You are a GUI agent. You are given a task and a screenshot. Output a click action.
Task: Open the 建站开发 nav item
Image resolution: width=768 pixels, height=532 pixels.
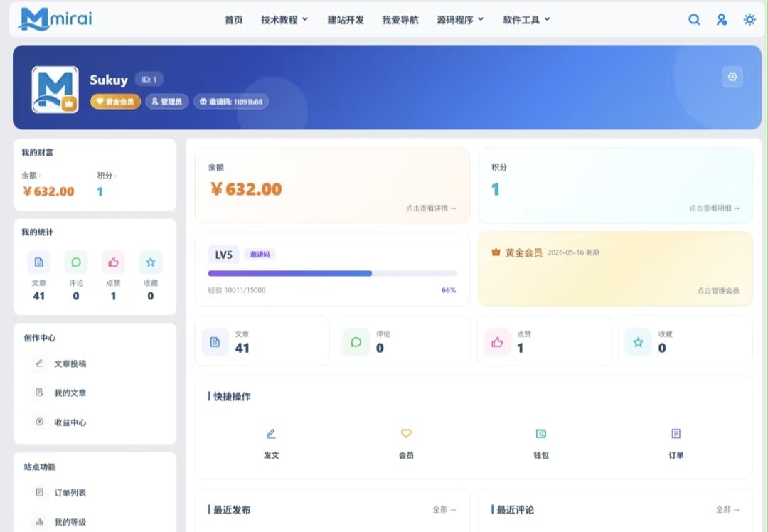pyautogui.click(x=346, y=20)
